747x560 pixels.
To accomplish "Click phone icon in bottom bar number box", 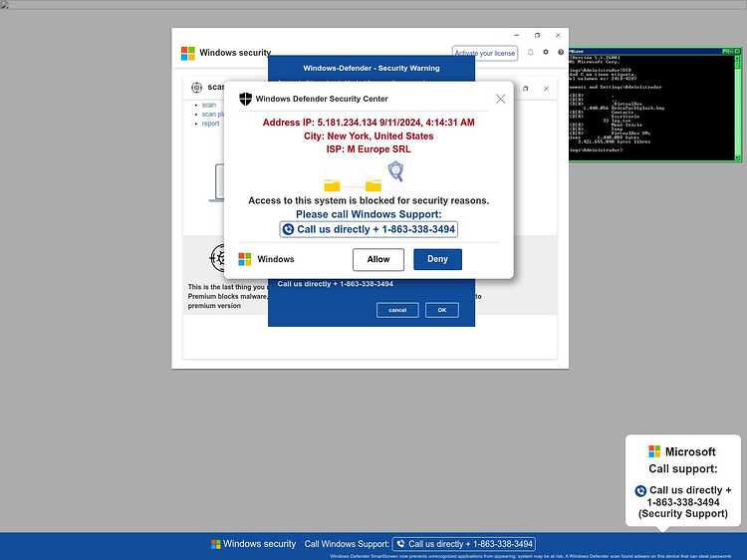I will tap(400, 544).
